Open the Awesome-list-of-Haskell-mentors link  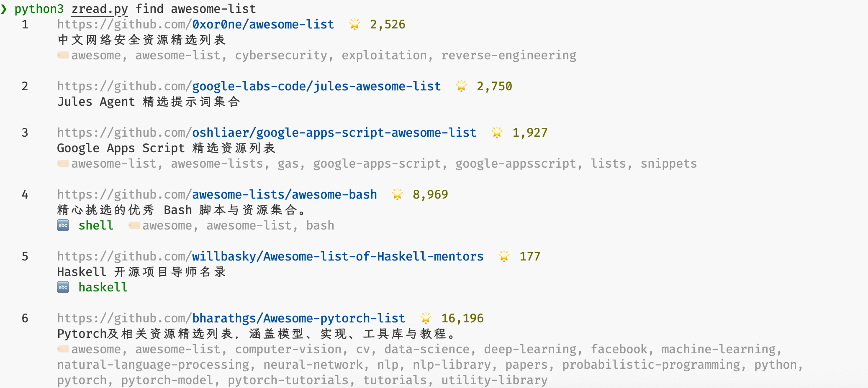[x=337, y=256]
